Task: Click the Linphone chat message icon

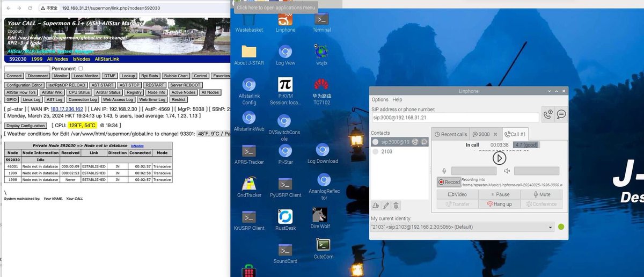Action: pos(561,114)
